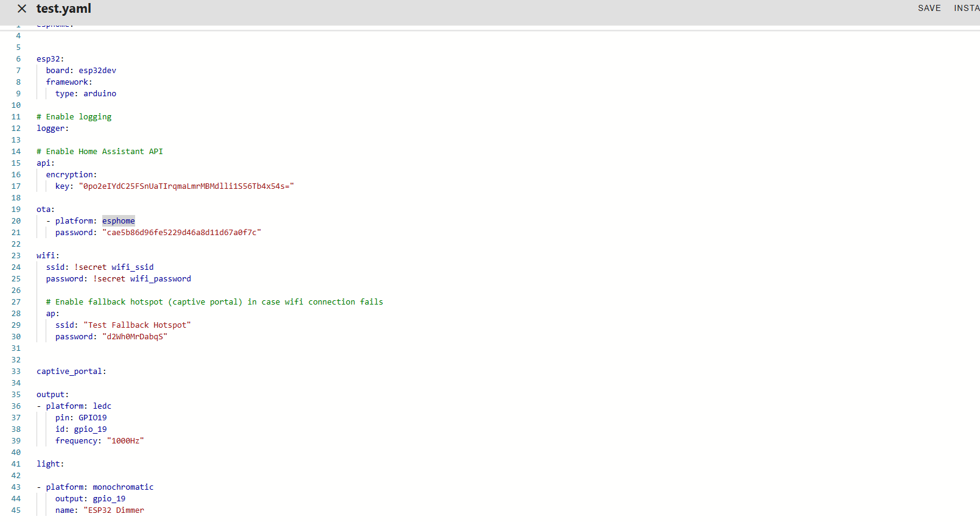Click the 'api:' line
Image resolution: width=980 pixels, height=522 pixels.
click(46, 163)
